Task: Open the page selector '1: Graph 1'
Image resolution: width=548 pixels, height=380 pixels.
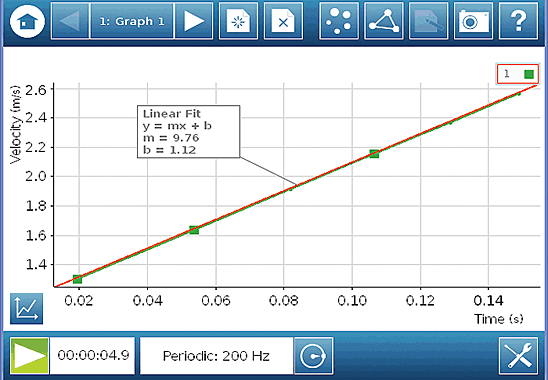Action: point(132,21)
